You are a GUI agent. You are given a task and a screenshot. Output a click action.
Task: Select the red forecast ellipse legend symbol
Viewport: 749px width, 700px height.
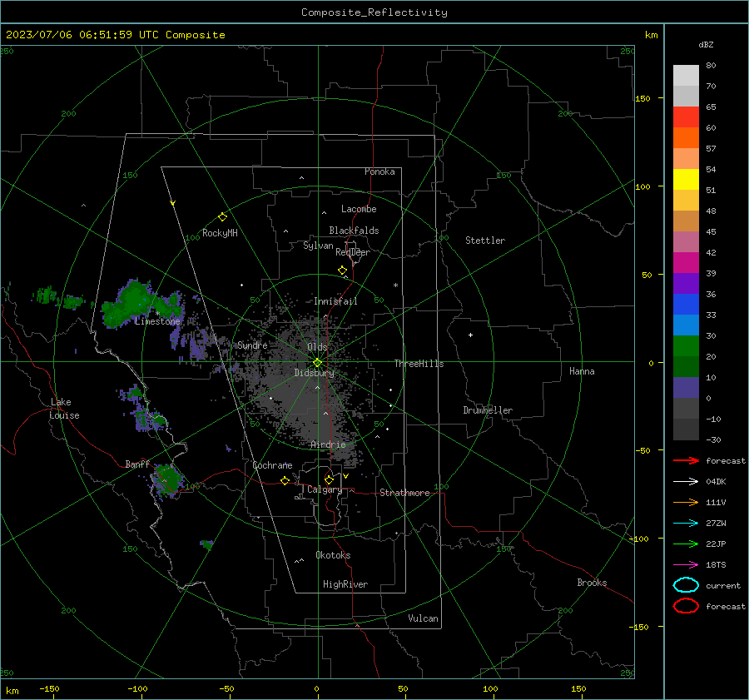pyautogui.click(x=686, y=606)
